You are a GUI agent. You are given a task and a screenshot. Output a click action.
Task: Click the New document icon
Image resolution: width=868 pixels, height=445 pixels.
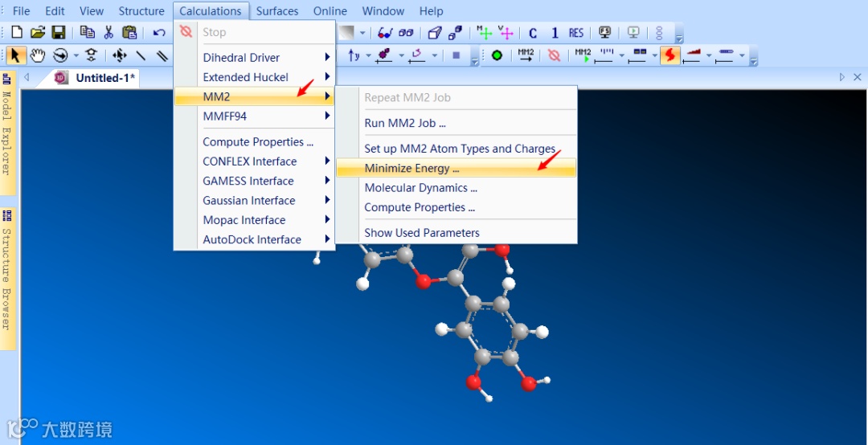pos(17,33)
